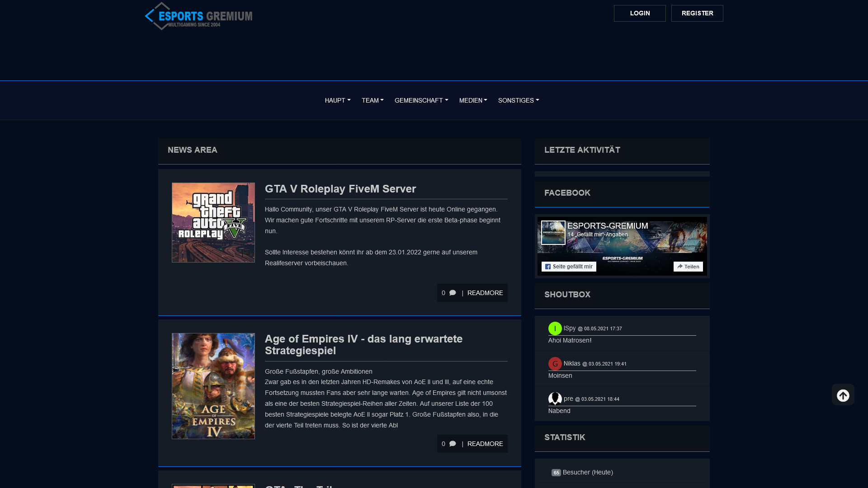Click Niklas username in shoutbox
The height and width of the screenshot is (488, 868).
[x=572, y=363]
